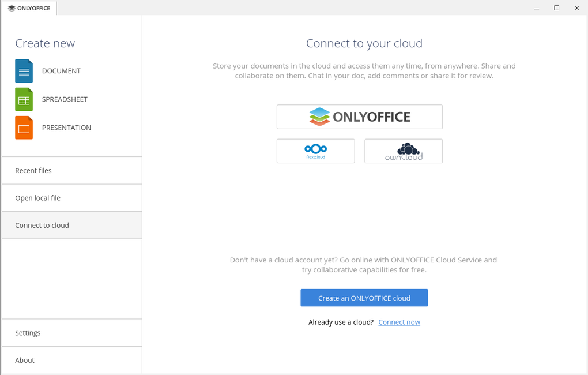The width and height of the screenshot is (588, 375).
Task: Minimize the ONLYOFFICE window
Action: click(x=537, y=8)
